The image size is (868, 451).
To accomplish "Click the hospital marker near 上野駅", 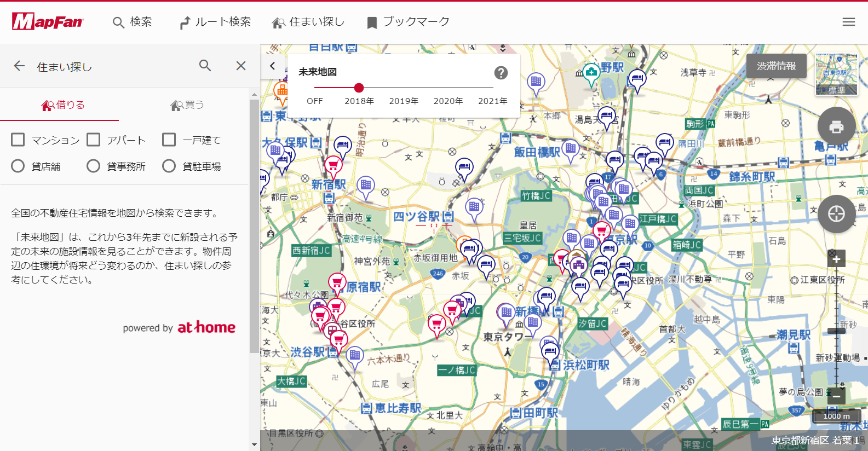I will click(591, 73).
